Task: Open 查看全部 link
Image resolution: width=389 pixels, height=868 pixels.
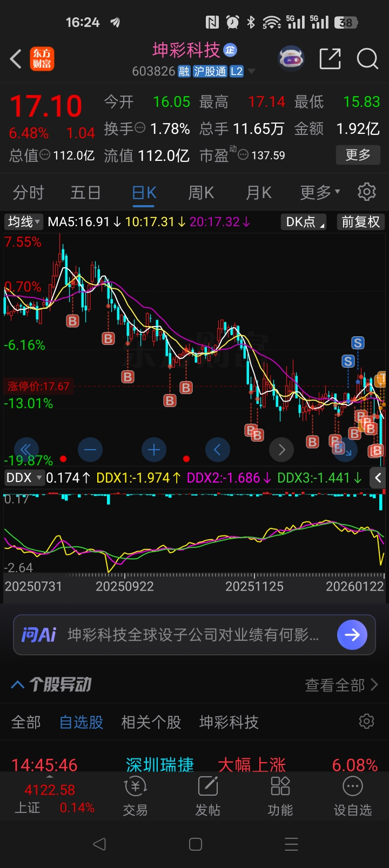Action: pyautogui.click(x=341, y=685)
